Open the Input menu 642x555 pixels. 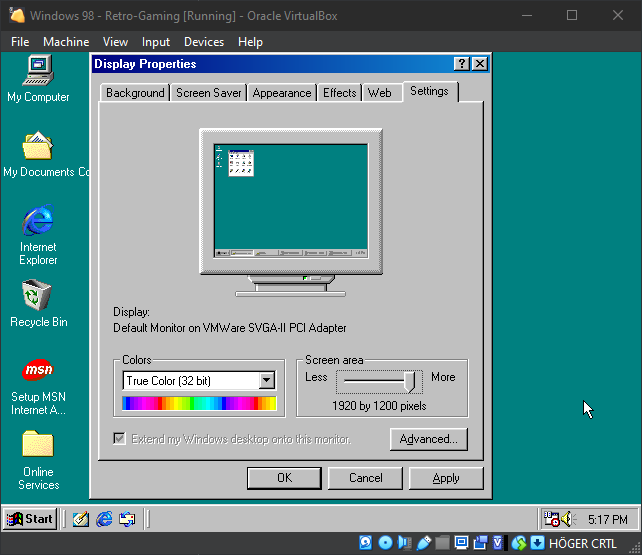[156, 42]
